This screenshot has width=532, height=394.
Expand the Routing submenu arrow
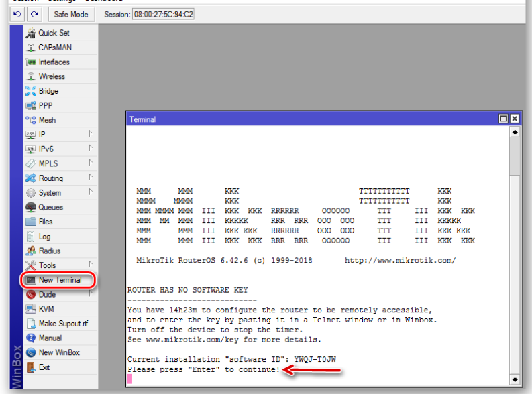[91, 177]
